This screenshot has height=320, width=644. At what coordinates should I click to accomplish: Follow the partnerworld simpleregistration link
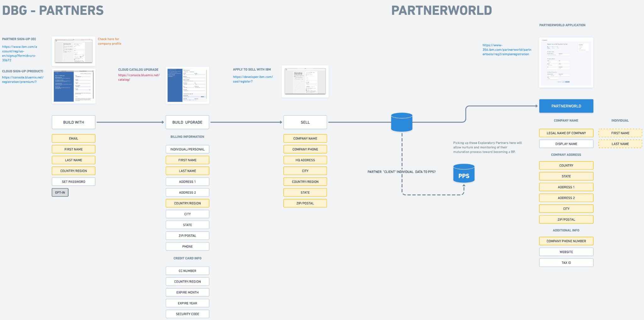point(507,50)
